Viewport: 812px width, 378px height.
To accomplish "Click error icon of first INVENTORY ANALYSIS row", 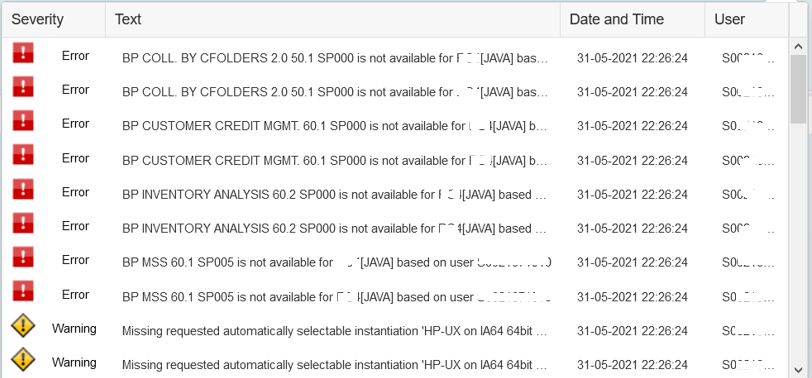I will point(23,189).
